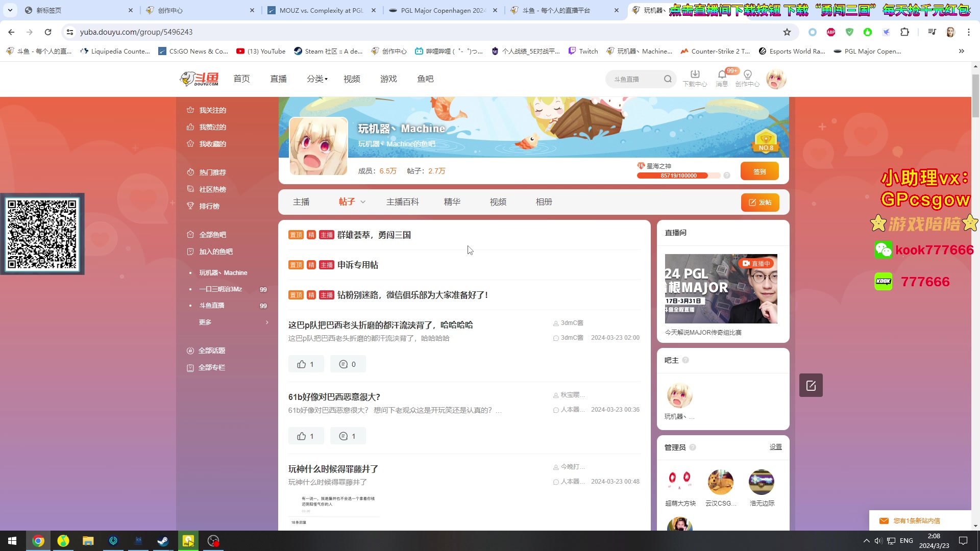Open Chrome extensions puzzle icon
Viewport: 980px width, 551px height.
(904, 32)
